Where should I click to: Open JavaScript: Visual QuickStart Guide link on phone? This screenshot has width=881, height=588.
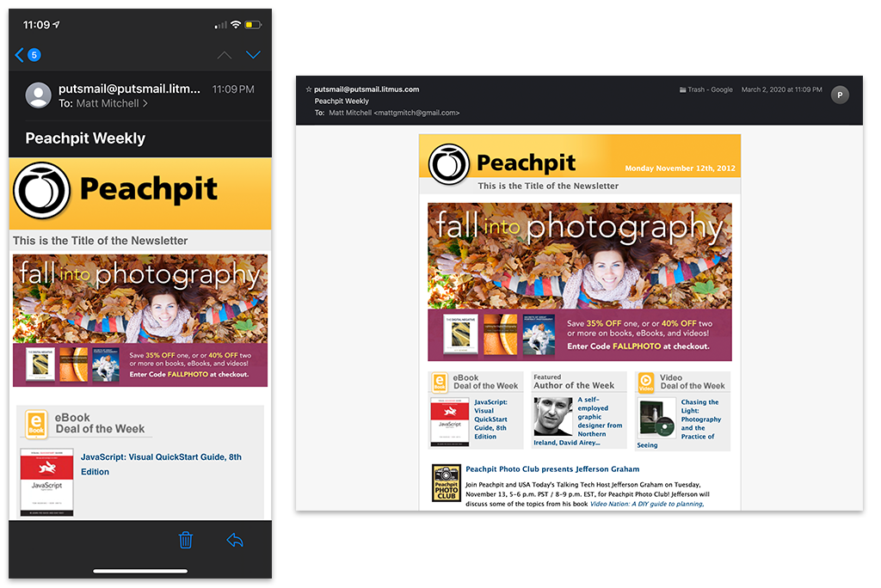click(161, 464)
